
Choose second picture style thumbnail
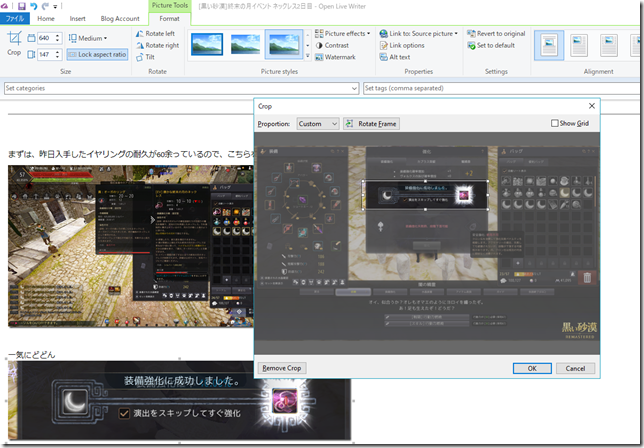pyautogui.click(x=245, y=44)
